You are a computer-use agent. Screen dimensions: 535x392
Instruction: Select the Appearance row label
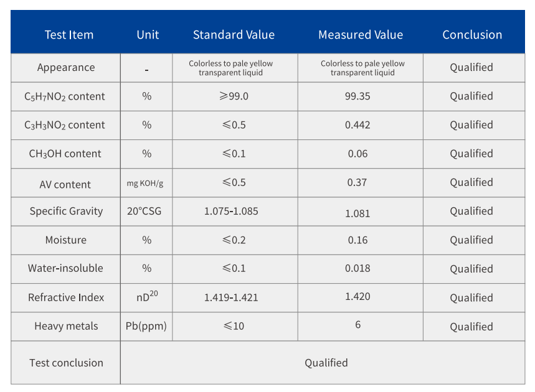coord(66,67)
